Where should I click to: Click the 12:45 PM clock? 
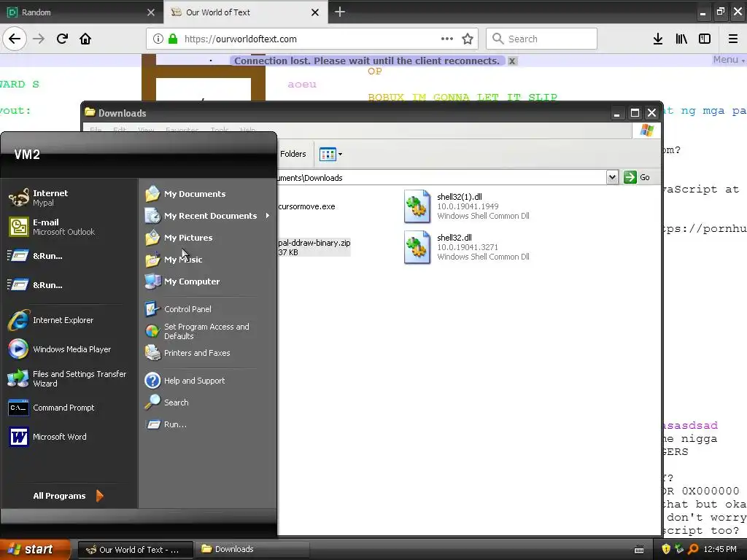[x=720, y=550]
